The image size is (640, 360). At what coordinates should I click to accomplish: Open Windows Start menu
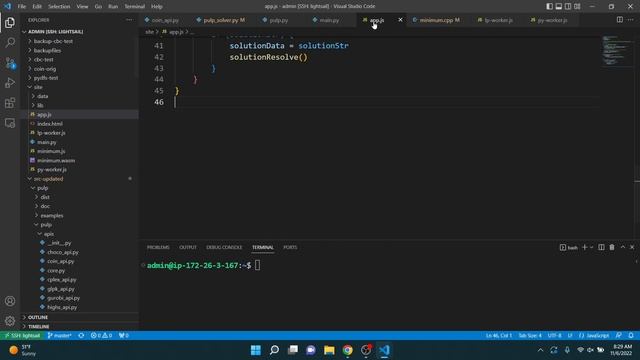pyautogui.click(x=256, y=350)
